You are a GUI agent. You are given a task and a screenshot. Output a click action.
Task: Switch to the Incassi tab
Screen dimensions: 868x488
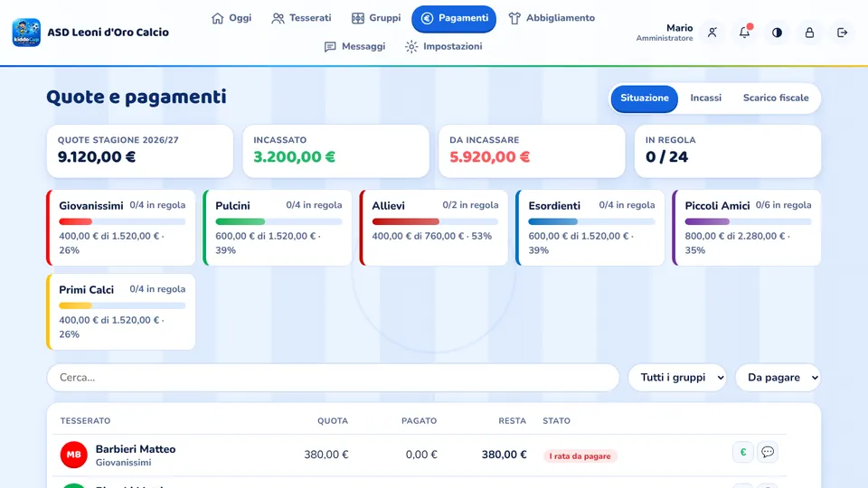coord(705,98)
